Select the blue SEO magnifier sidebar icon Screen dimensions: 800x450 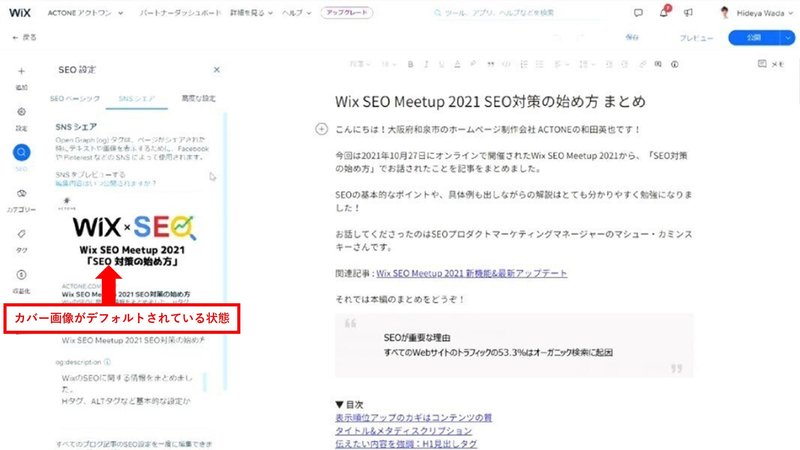point(21,152)
